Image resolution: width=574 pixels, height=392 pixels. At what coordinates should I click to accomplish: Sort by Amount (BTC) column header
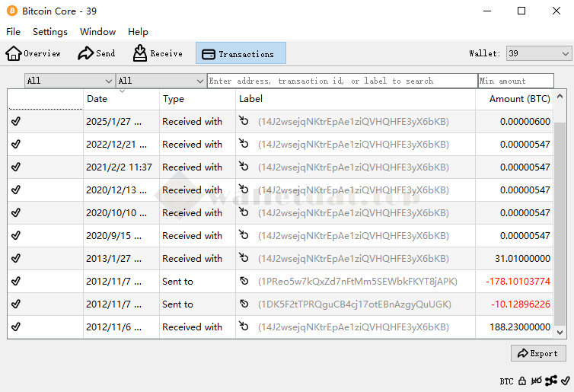[519, 99]
